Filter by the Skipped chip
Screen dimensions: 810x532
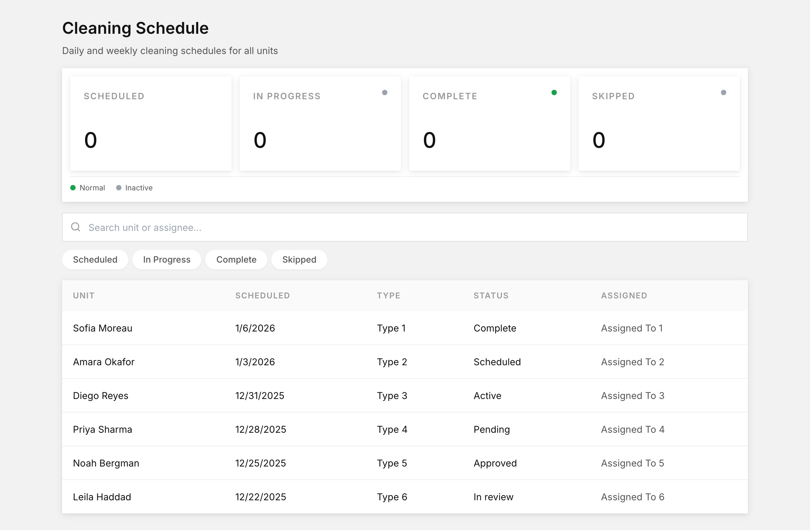[x=299, y=260]
